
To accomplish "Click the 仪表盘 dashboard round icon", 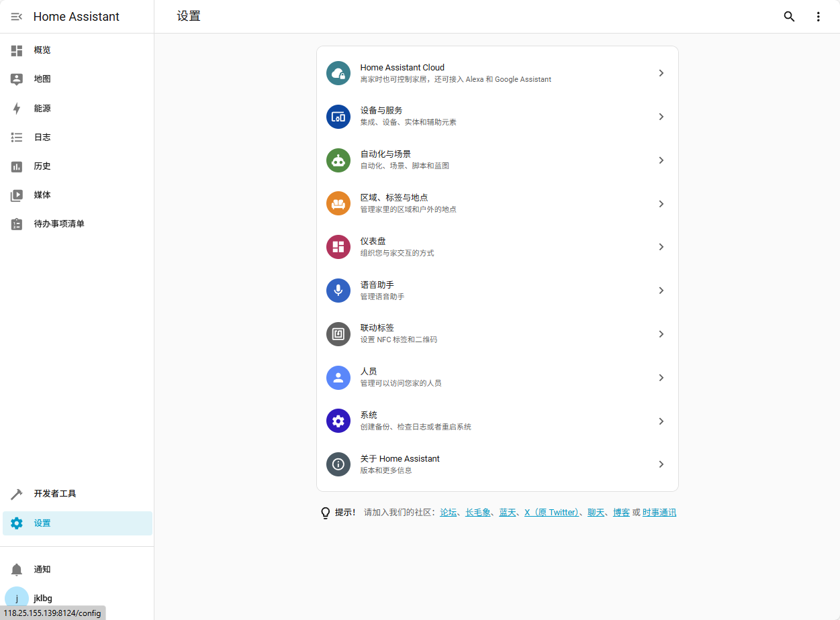I will pos(338,247).
